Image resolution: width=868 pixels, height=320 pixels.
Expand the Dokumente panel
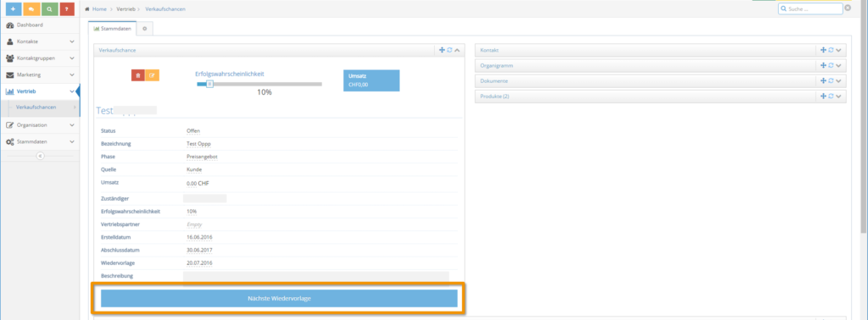[839, 80]
